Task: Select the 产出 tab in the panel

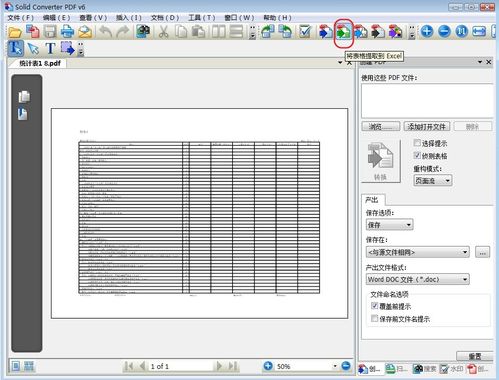Action: tap(373, 200)
